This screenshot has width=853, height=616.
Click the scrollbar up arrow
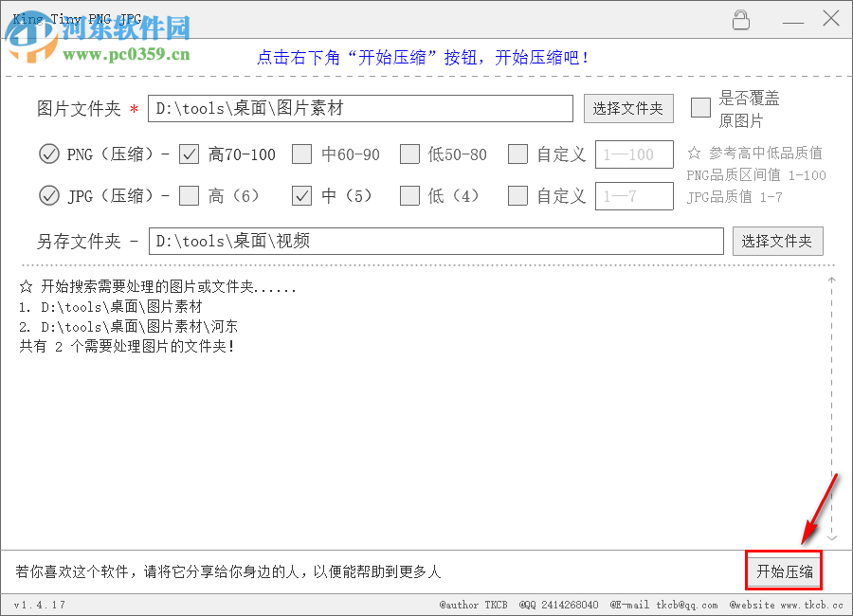point(831,279)
